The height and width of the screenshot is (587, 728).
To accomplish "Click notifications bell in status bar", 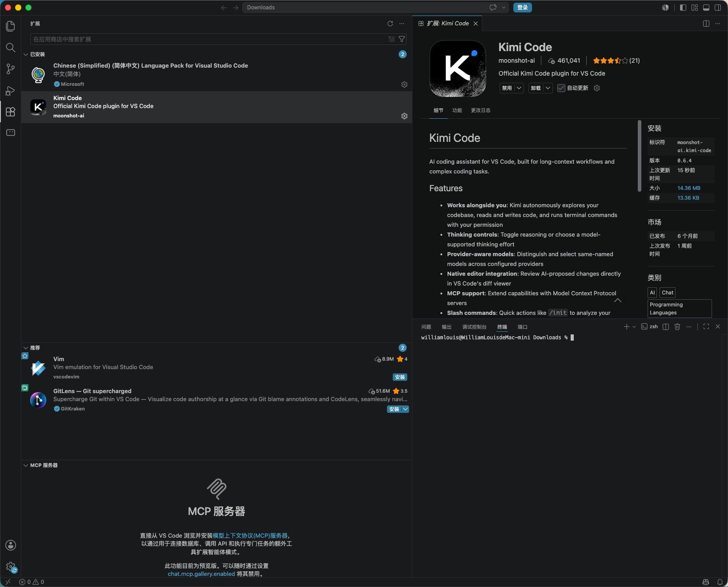I will 720,582.
